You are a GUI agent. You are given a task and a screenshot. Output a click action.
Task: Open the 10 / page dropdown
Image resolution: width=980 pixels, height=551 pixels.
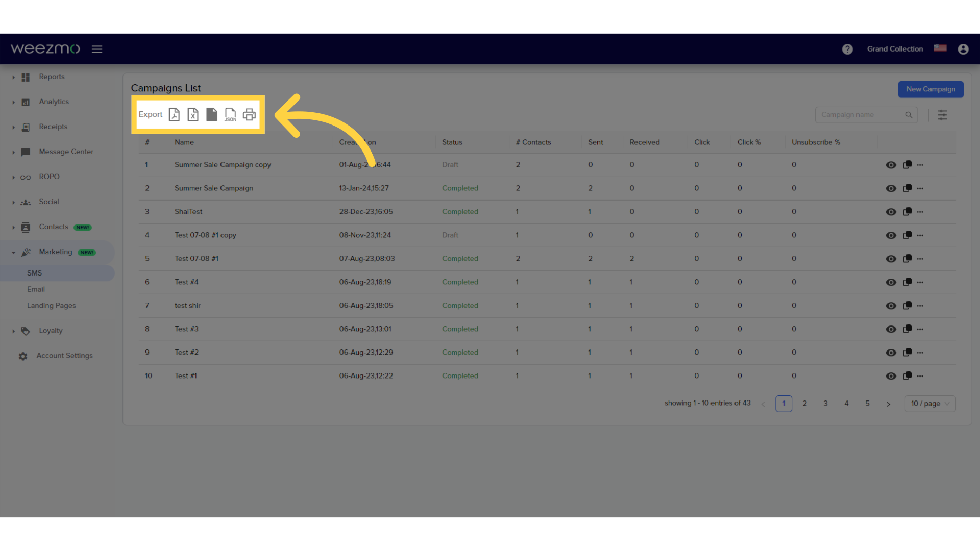(x=930, y=404)
